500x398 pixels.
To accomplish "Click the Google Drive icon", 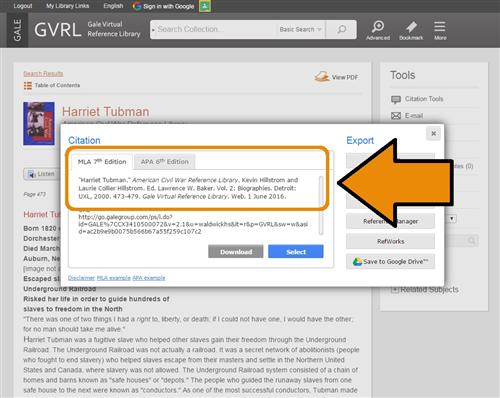I will (x=357, y=262).
